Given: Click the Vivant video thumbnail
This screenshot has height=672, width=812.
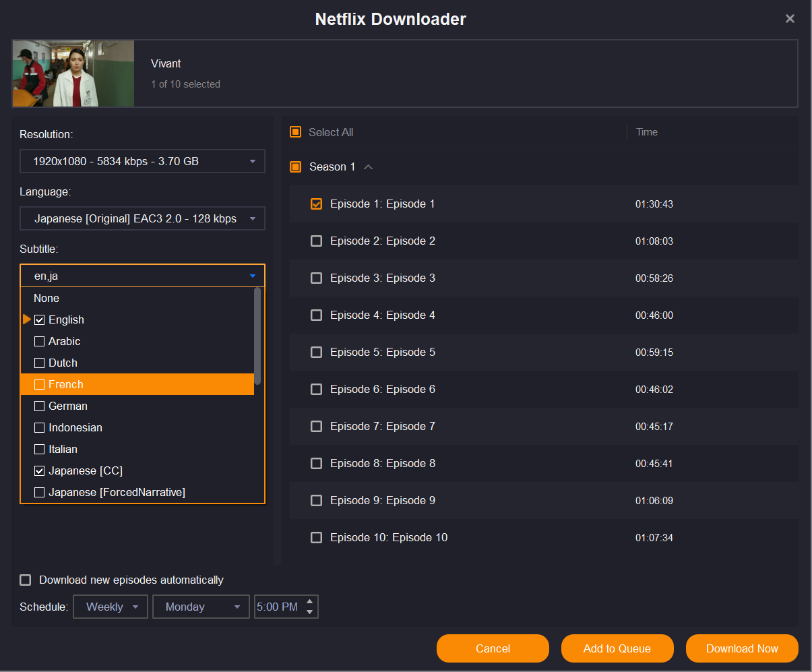Looking at the screenshot, I should 73,73.
